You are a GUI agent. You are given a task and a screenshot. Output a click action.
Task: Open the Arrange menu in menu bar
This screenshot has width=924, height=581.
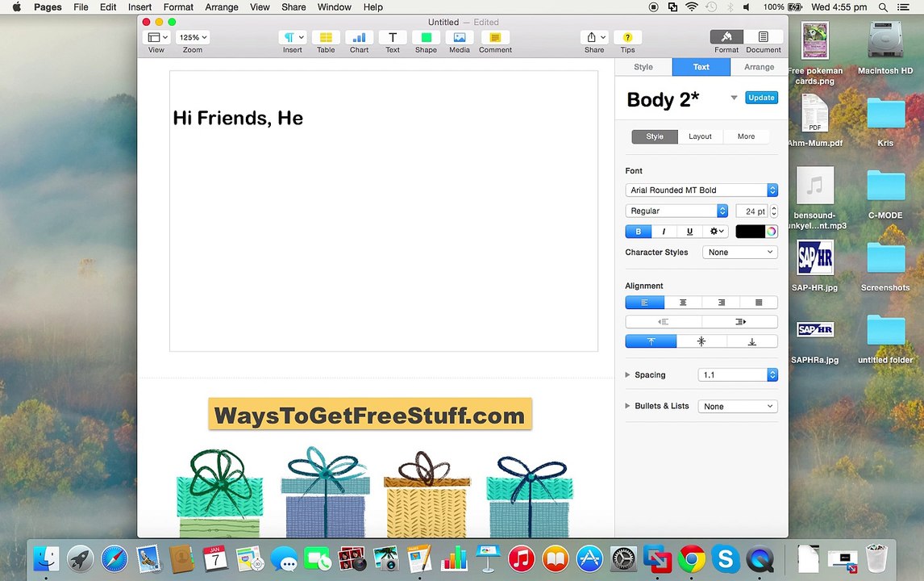[222, 7]
